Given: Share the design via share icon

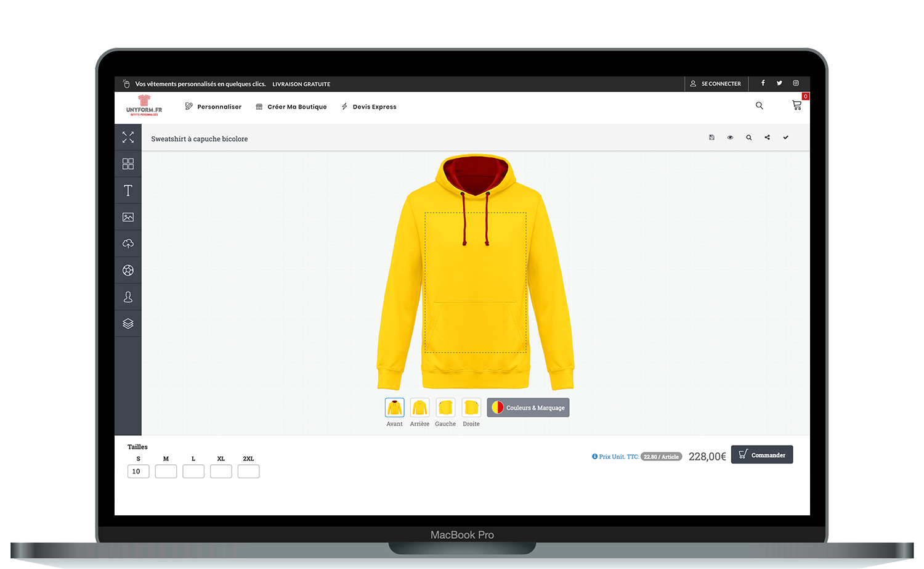Looking at the screenshot, I should point(767,137).
